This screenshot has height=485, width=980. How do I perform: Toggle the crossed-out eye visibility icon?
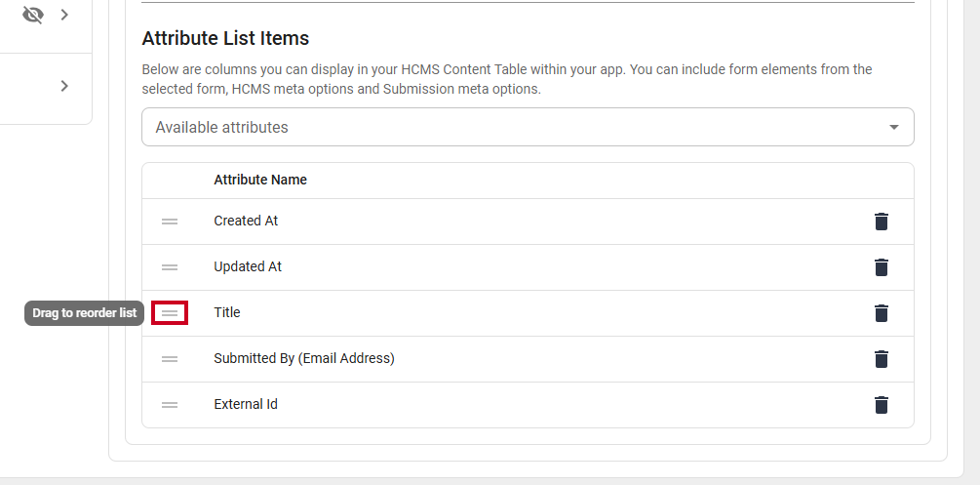(32, 15)
